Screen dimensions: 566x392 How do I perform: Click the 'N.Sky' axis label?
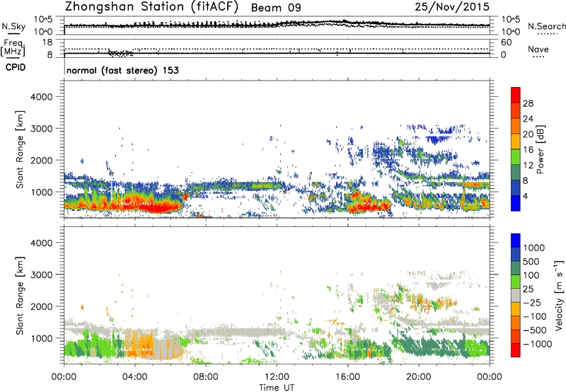click(x=13, y=26)
